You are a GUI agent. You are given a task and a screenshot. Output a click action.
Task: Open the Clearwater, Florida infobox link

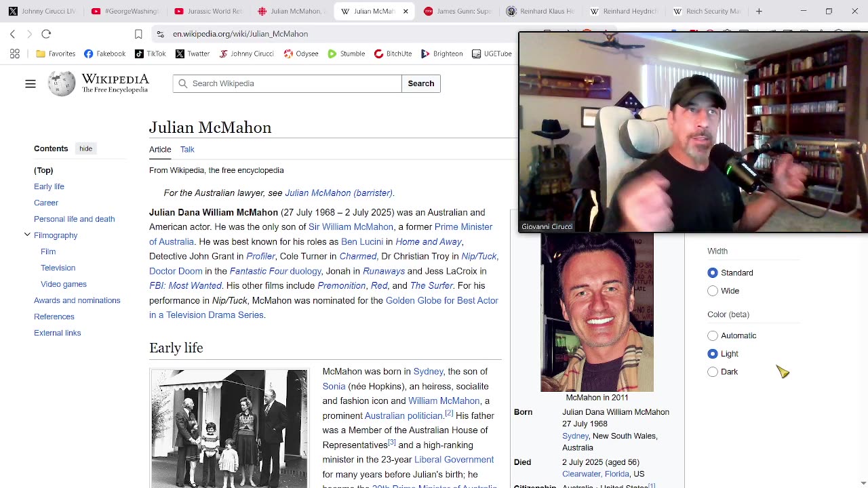tap(595, 474)
